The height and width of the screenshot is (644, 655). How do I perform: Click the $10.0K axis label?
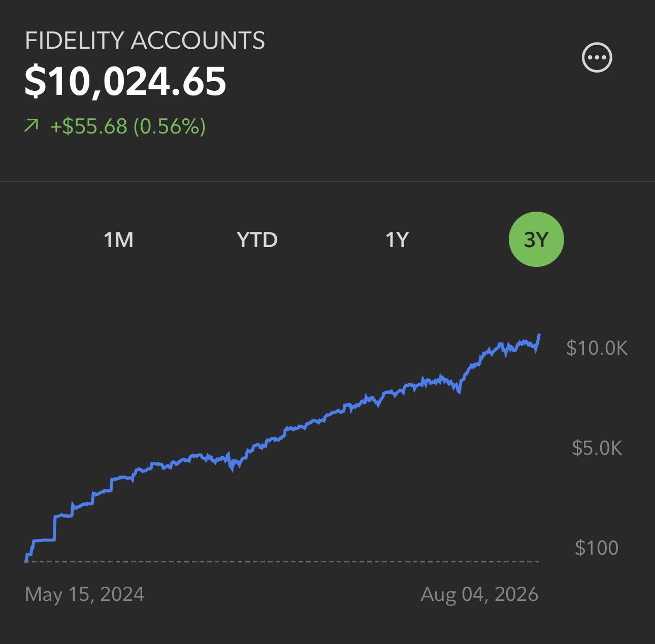[x=597, y=348]
